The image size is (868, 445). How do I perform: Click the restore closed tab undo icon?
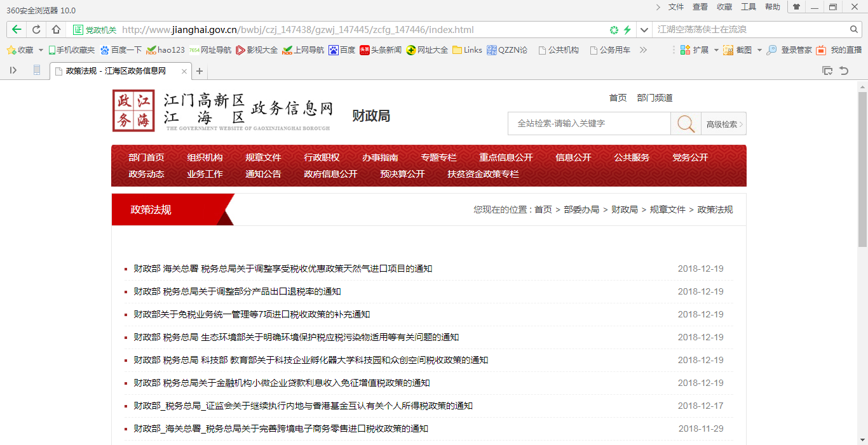[844, 70]
